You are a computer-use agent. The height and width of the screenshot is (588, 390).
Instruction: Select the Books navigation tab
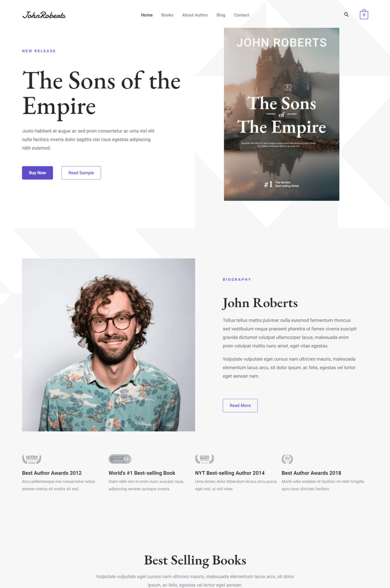(167, 15)
